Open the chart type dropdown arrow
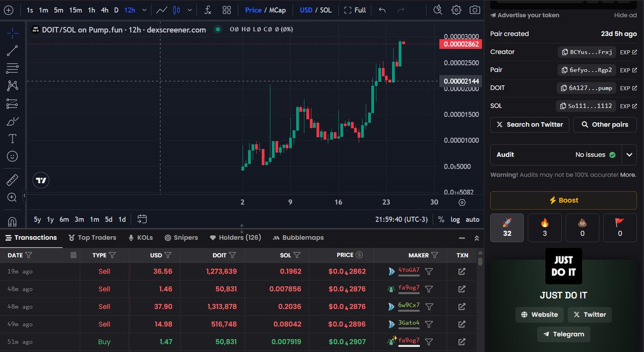Viewport: 644px width, 352px height. coord(191,10)
